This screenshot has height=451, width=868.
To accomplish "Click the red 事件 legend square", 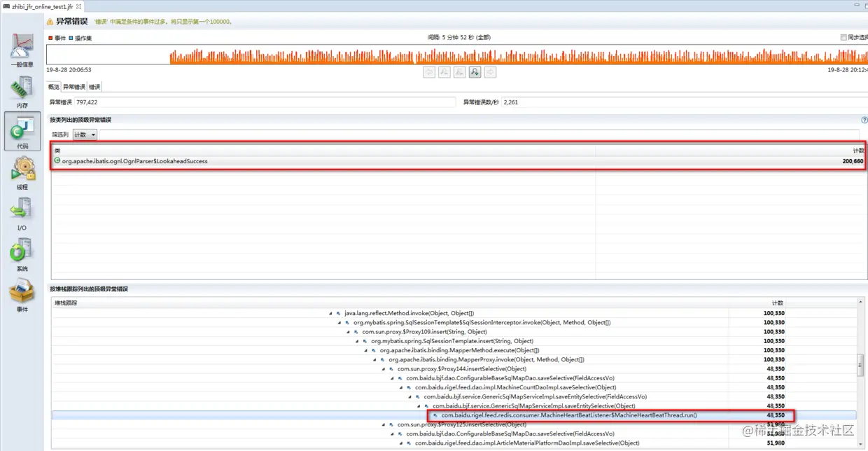I will pyautogui.click(x=50, y=38).
